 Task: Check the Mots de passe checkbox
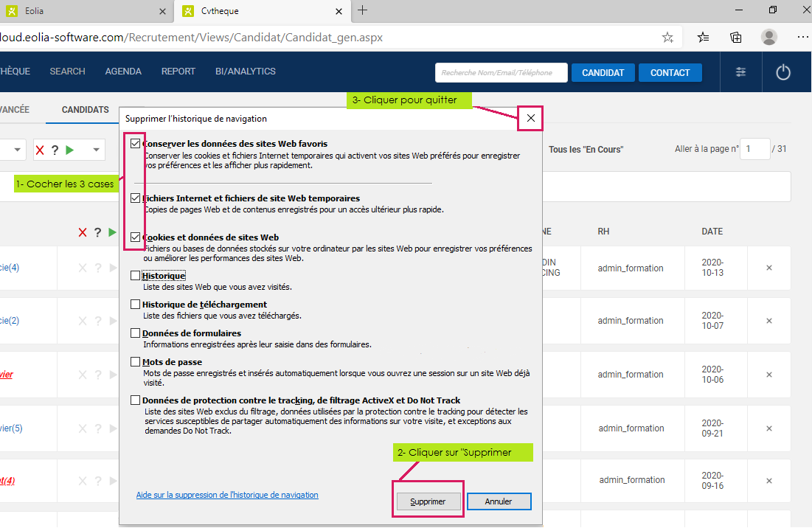click(x=135, y=362)
